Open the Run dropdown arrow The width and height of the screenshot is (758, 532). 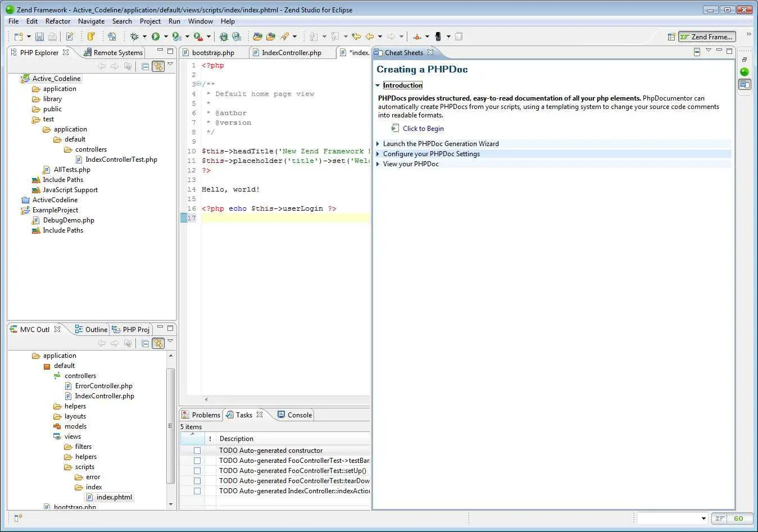166,37
